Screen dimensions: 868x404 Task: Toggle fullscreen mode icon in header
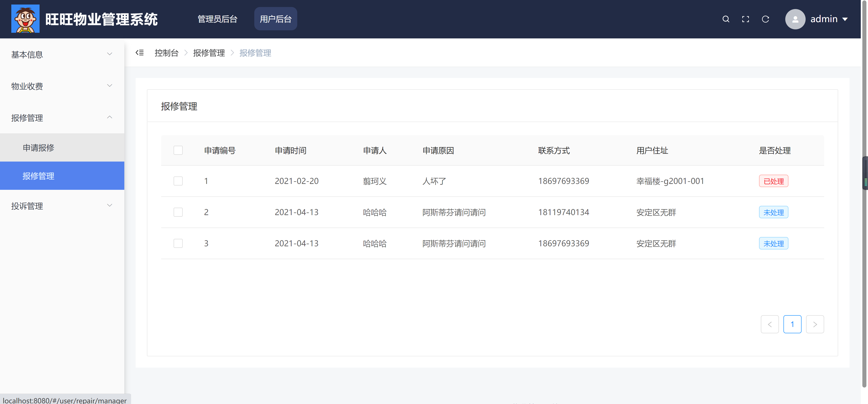coord(745,19)
